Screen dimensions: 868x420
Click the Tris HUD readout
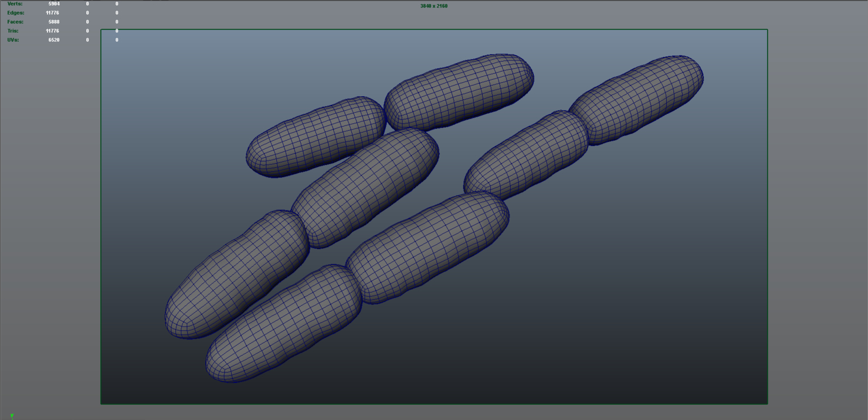click(52, 31)
